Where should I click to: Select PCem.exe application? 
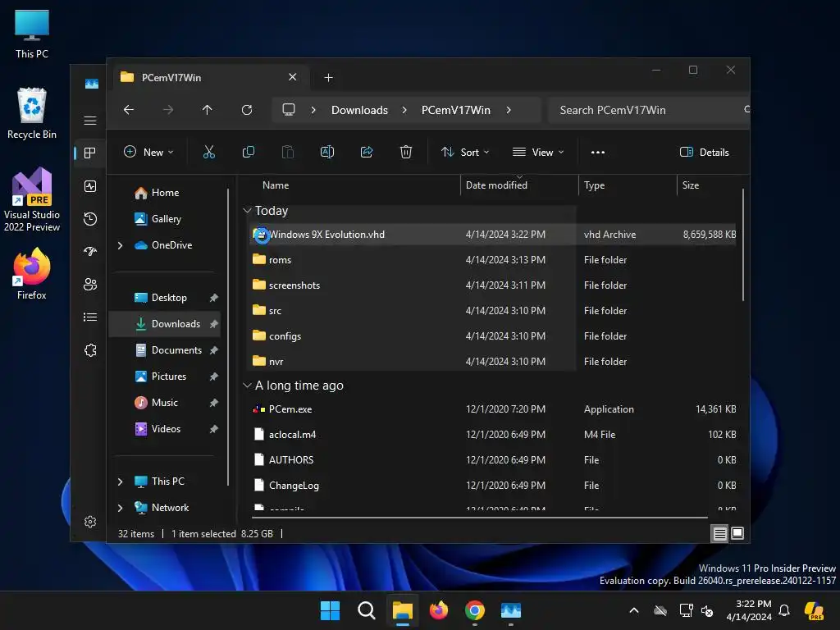click(492, 409)
